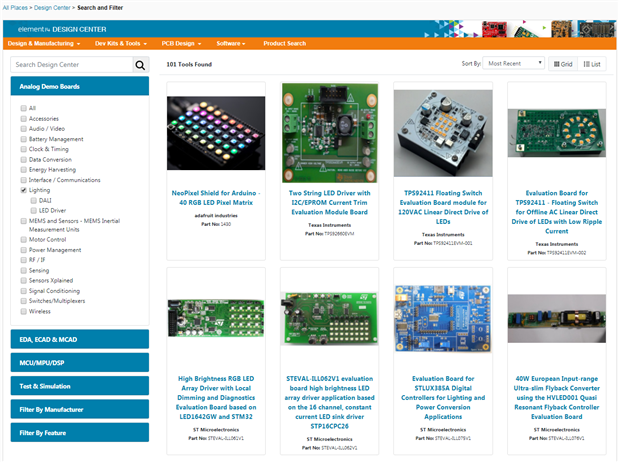619x462 pixels.
Task: Click the Two String LED Driver board image
Action: [x=330, y=133]
